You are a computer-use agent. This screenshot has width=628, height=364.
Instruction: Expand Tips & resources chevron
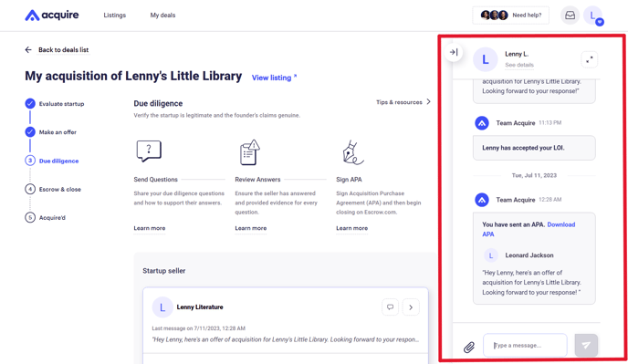(428, 101)
